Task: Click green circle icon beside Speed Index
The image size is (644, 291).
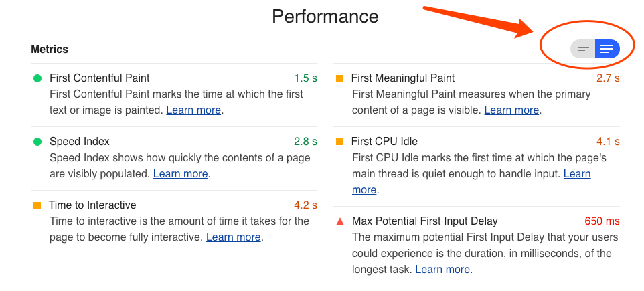Action: pos(37,142)
